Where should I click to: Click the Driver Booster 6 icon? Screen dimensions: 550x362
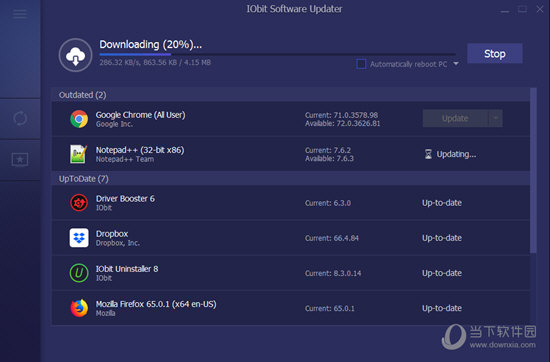pyautogui.click(x=79, y=203)
